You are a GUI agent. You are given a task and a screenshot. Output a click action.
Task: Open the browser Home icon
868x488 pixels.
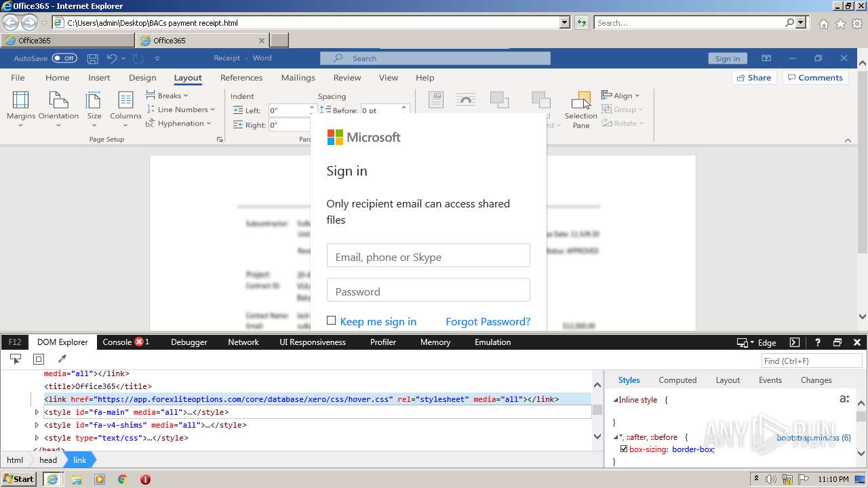tap(823, 24)
